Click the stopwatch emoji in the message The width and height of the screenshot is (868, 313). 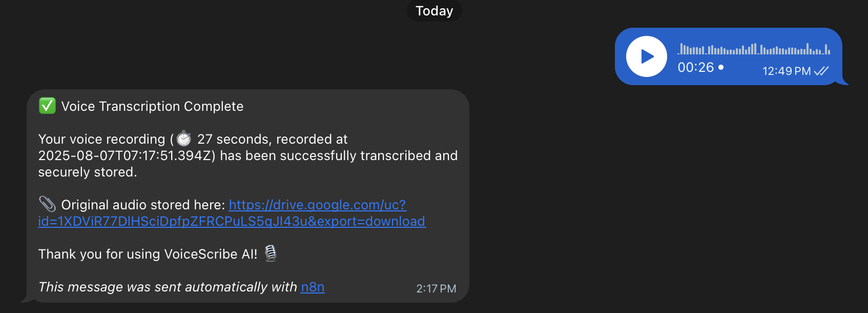[184, 139]
